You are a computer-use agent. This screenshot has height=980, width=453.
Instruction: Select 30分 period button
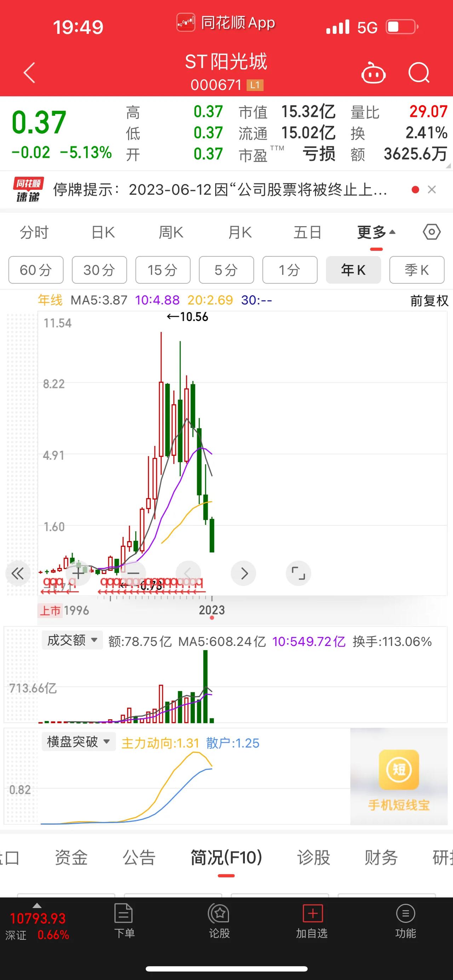[x=99, y=270]
